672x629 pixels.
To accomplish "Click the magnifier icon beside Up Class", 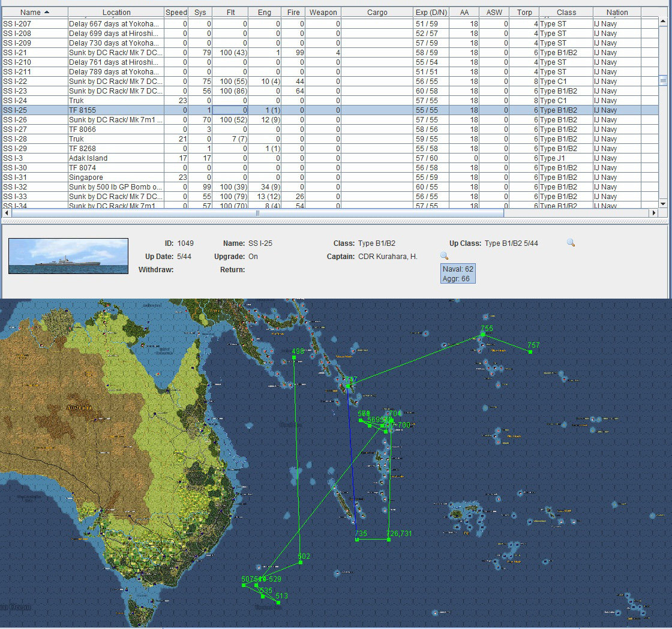I will tap(571, 243).
